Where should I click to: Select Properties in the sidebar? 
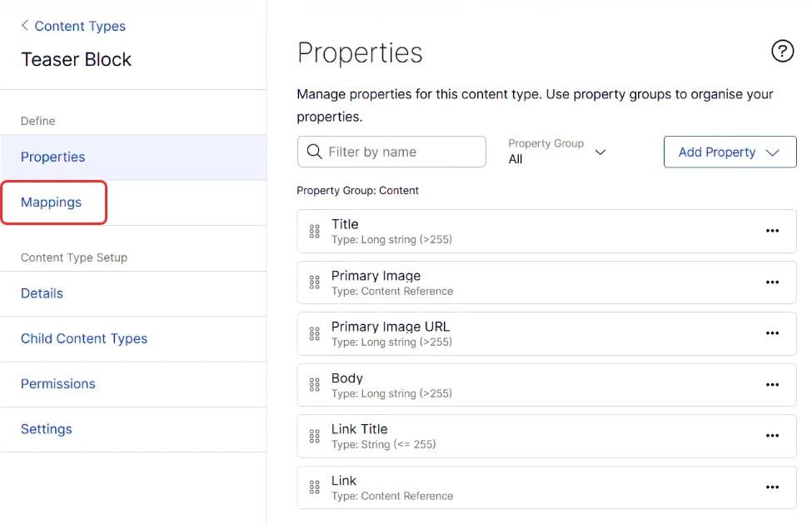coord(53,157)
